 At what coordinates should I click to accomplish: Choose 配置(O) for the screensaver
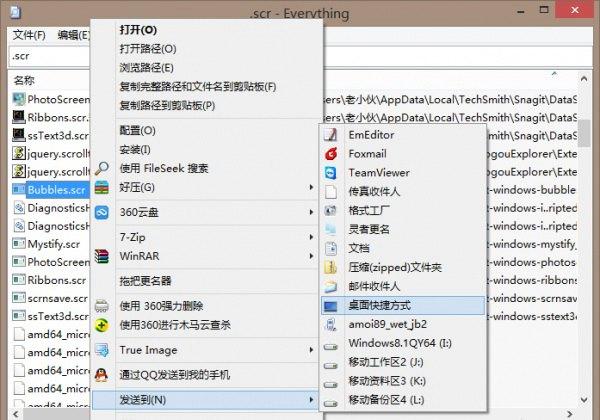(137, 130)
